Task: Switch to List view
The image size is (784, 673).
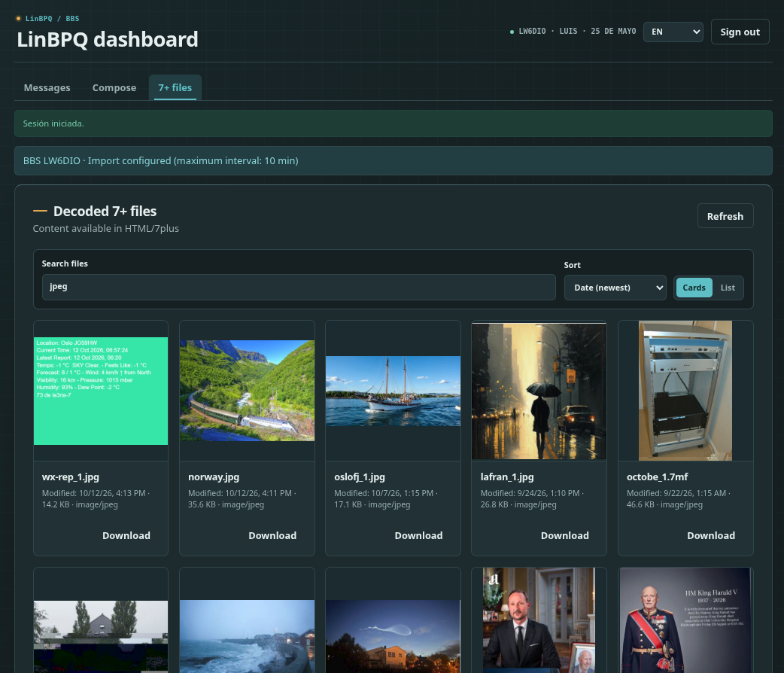Action: [x=728, y=288]
